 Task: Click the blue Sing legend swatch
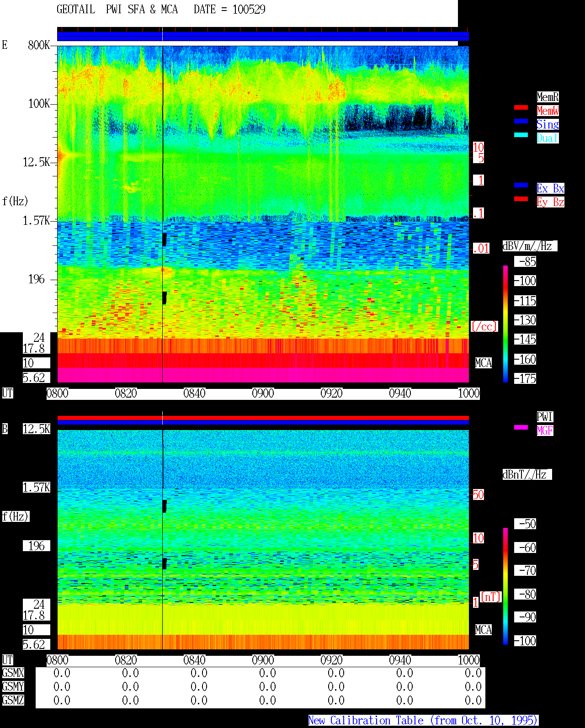click(521, 121)
